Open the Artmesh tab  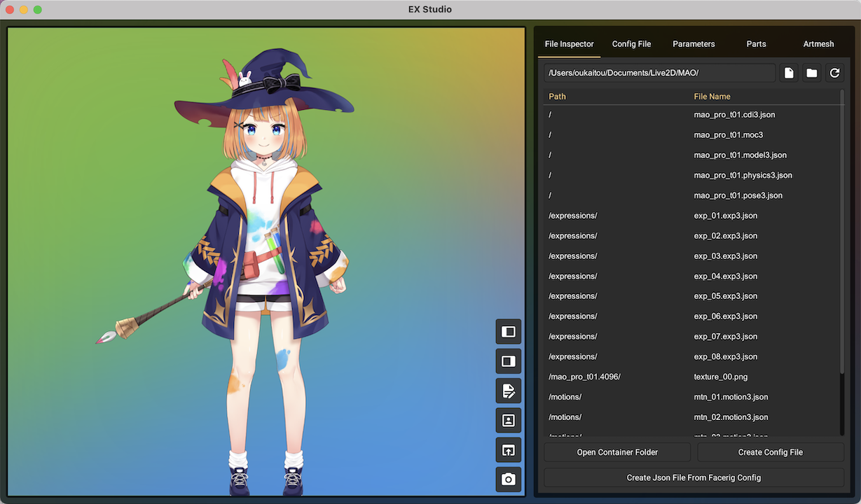(818, 43)
